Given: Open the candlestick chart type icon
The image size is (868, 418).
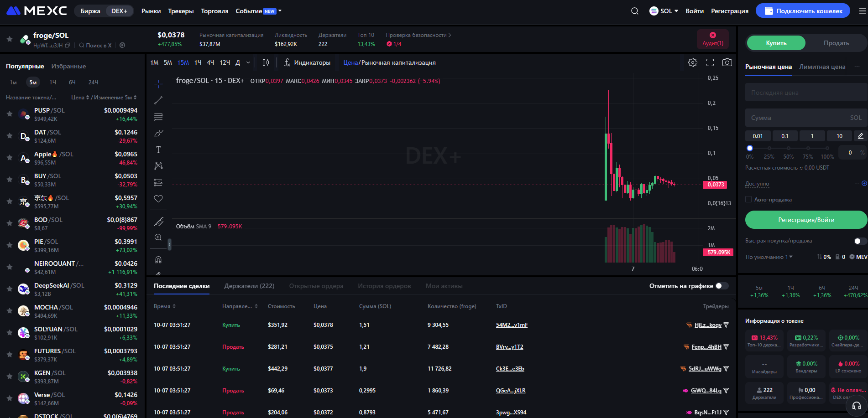Looking at the screenshot, I should tap(266, 63).
